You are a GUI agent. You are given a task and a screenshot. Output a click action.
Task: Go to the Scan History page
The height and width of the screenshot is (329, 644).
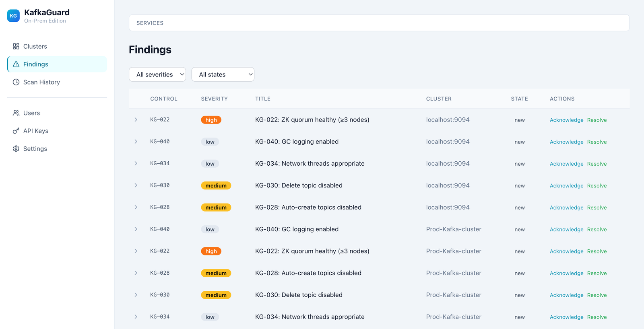click(41, 82)
